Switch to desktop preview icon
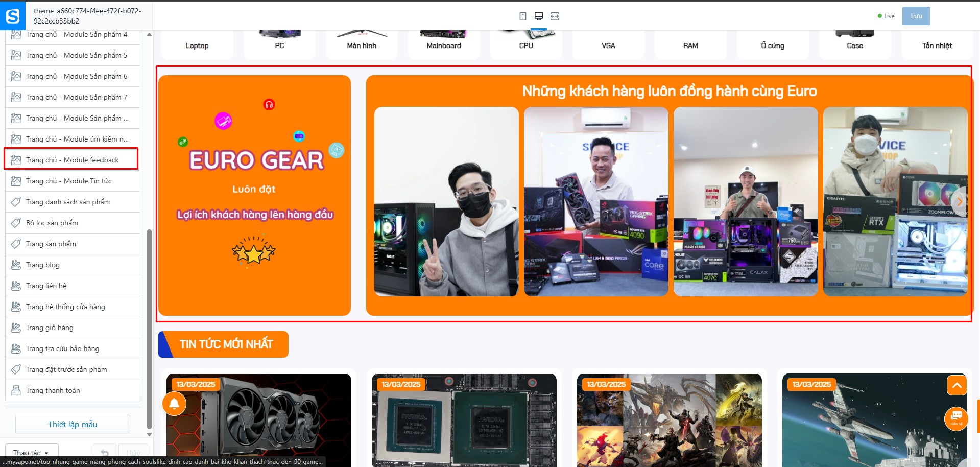Screen dimensions: 980x467 [x=539, y=16]
